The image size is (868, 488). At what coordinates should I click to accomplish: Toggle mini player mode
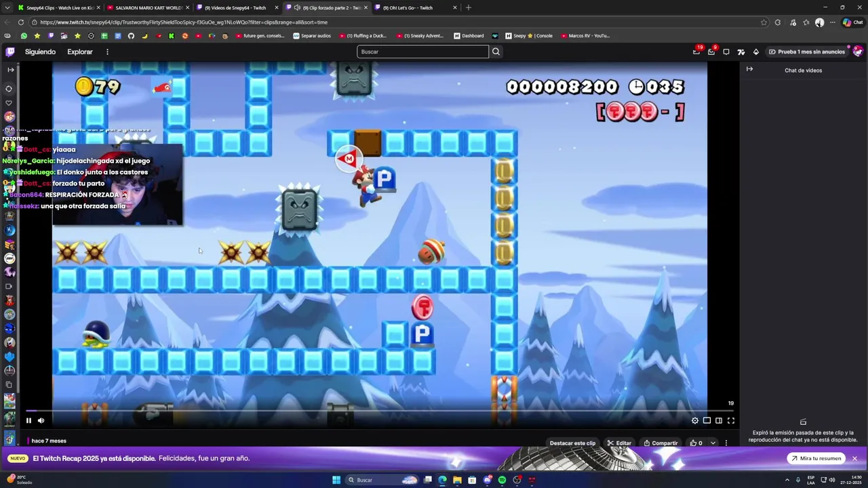coord(707,420)
